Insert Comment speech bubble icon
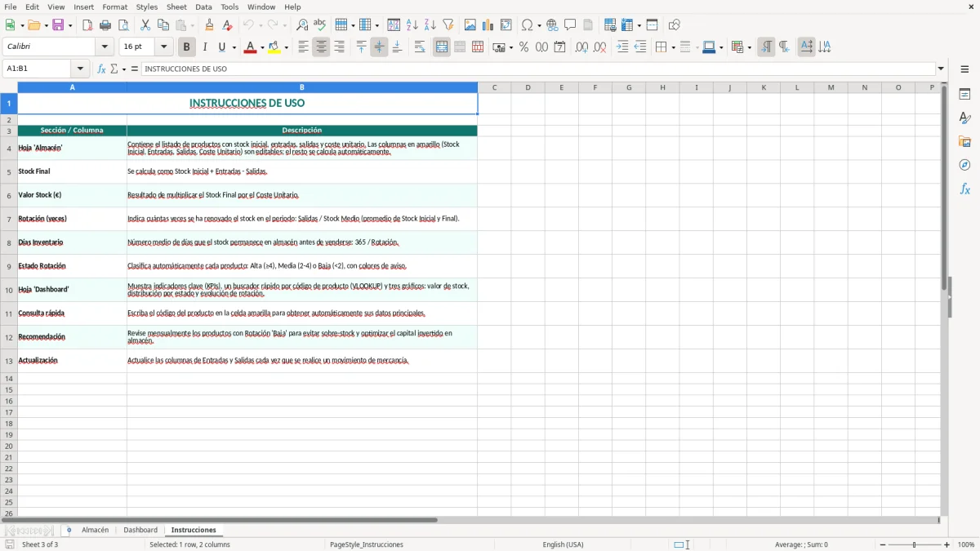 570,25
